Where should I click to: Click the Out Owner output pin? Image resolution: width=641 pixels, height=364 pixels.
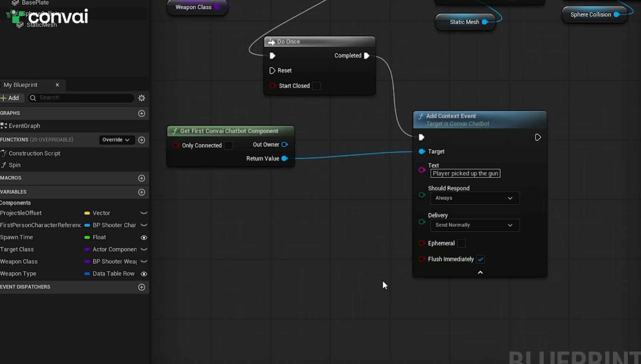click(285, 145)
